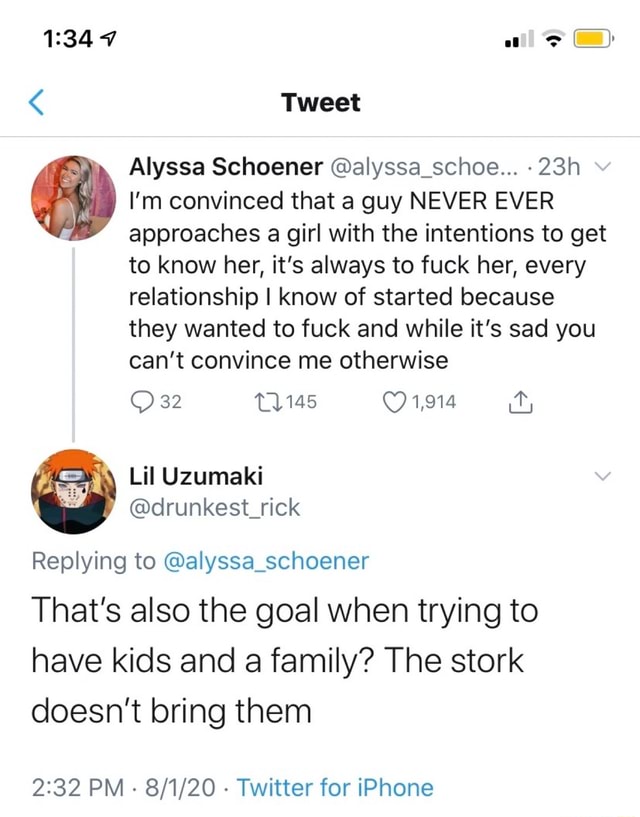Tap the blue back arrow
The width and height of the screenshot is (640, 817).
click(x=37, y=102)
